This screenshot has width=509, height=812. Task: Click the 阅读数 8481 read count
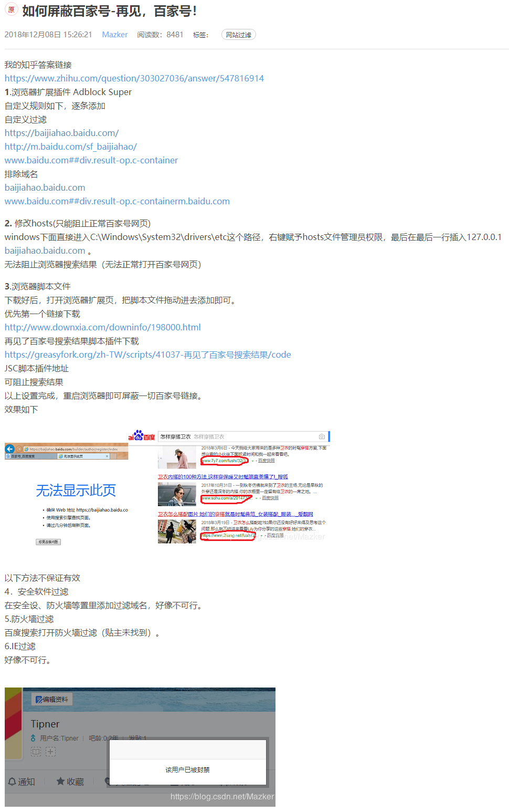pos(160,35)
